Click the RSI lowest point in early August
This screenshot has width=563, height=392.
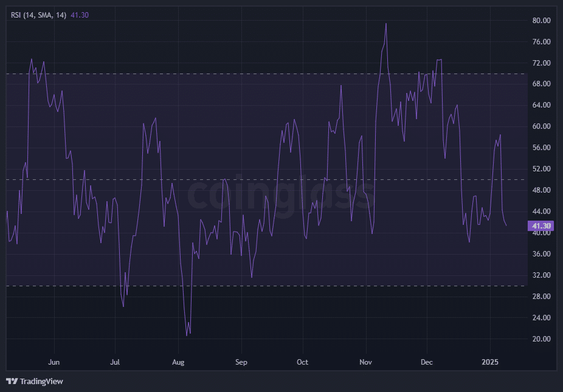click(187, 335)
